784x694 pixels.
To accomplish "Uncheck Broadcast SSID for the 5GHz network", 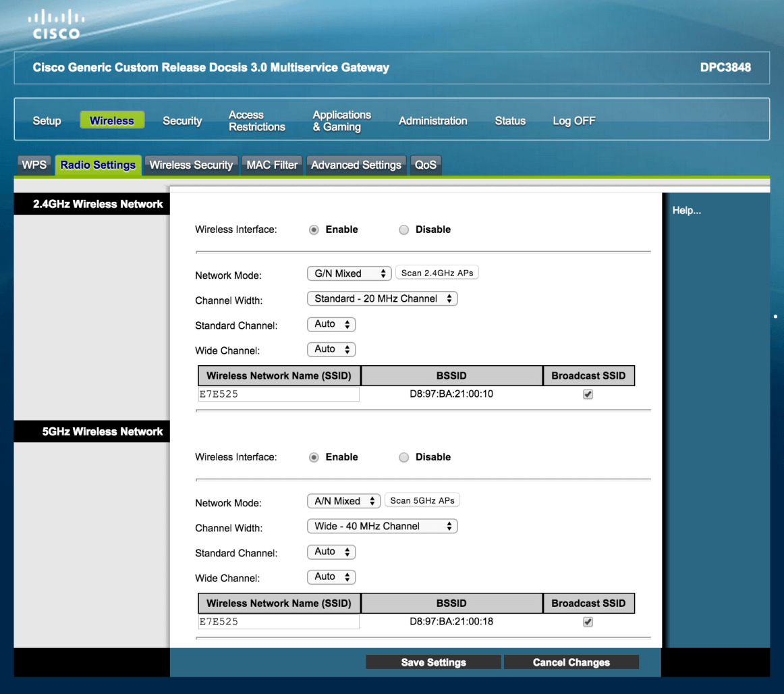I will (x=588, y=622).
